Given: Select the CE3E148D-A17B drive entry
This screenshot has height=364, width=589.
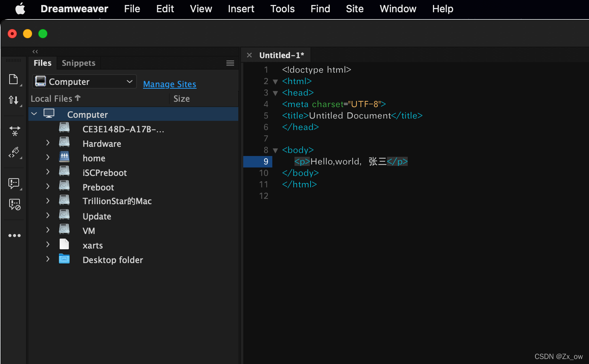Looking at the screenshot, I should tap(123, 129).
